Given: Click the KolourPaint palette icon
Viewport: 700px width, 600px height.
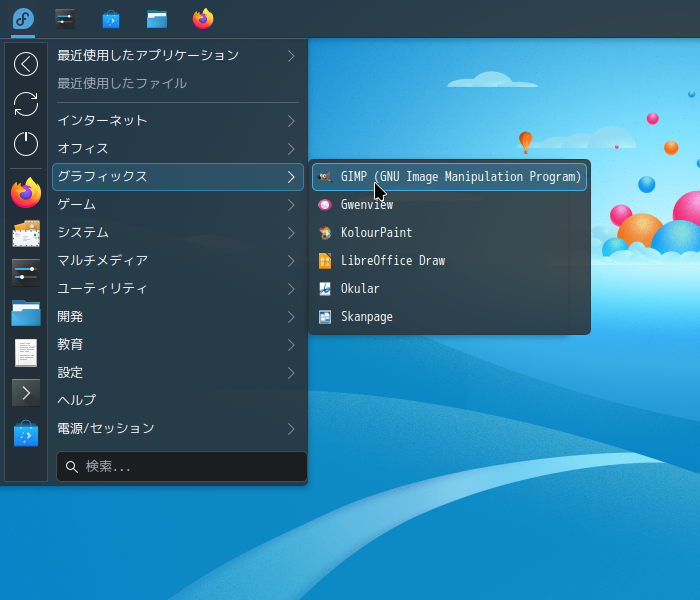Looking at the screenshot, I should click(x=325, y=233).
